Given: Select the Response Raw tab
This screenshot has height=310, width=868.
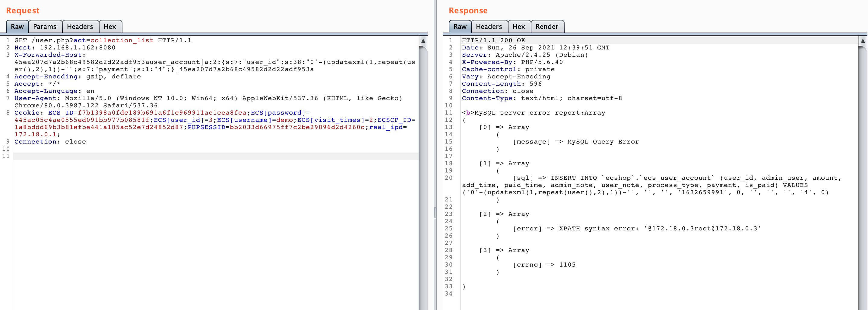Looking at the screenshot, I should coord(460,27).
